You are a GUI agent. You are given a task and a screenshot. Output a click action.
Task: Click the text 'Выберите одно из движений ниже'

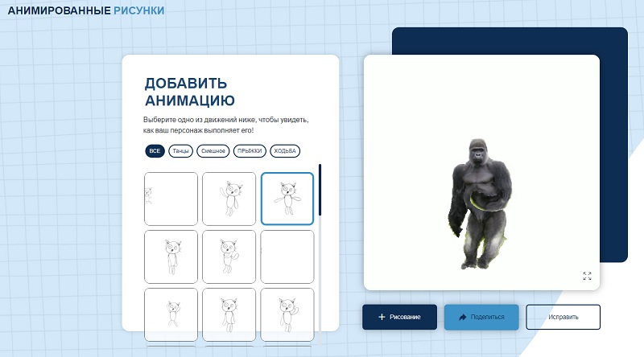[x=199, y=120]
